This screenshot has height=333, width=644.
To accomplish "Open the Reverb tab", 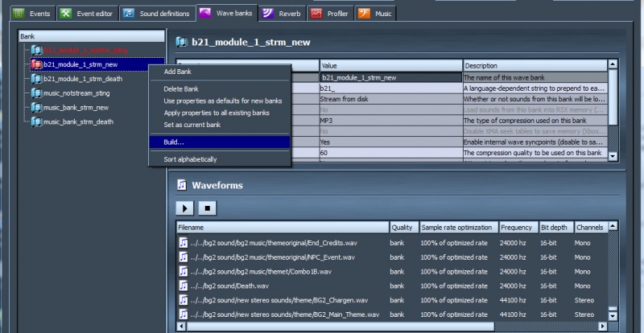I will [x=285, y=14].
